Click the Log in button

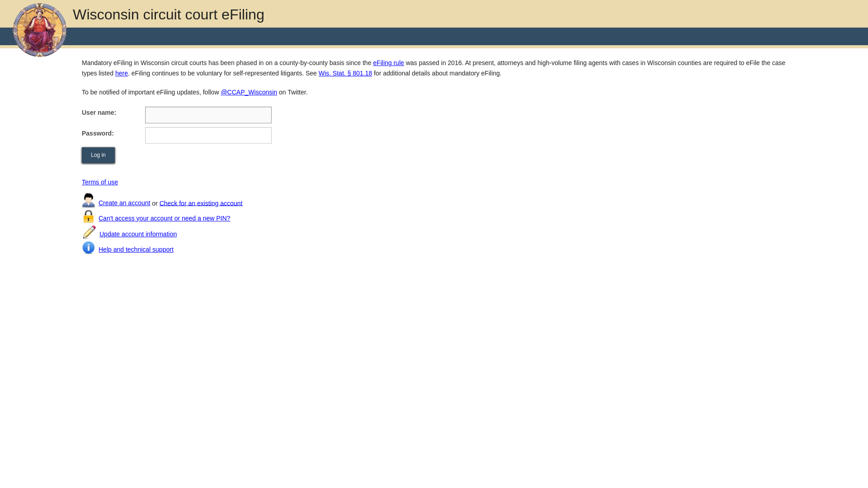(99, 155)
